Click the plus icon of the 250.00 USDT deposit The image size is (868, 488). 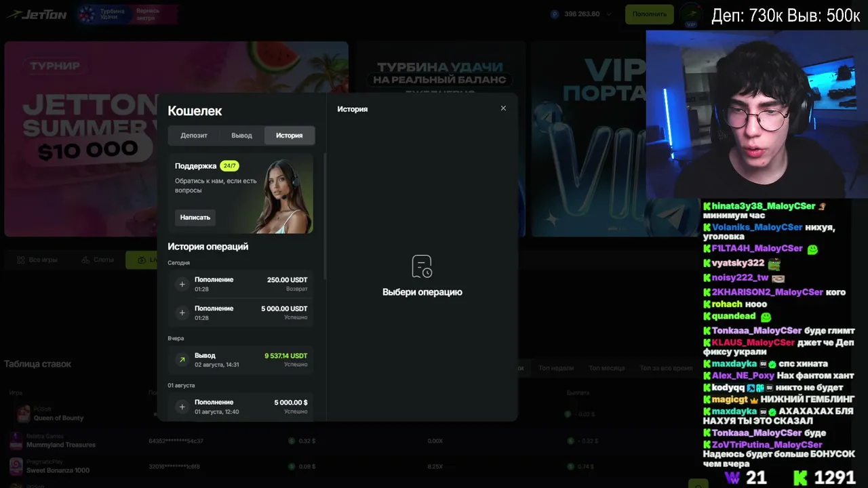point(182,285)
